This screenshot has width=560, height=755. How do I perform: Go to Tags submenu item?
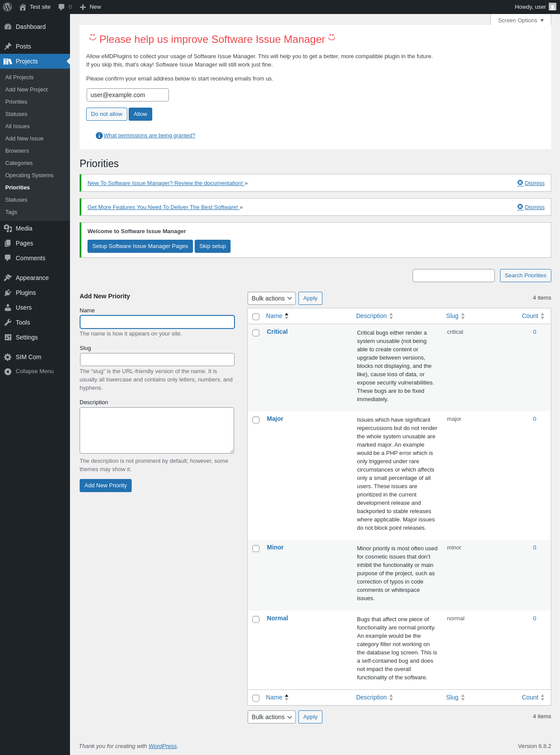pos(35,212)
